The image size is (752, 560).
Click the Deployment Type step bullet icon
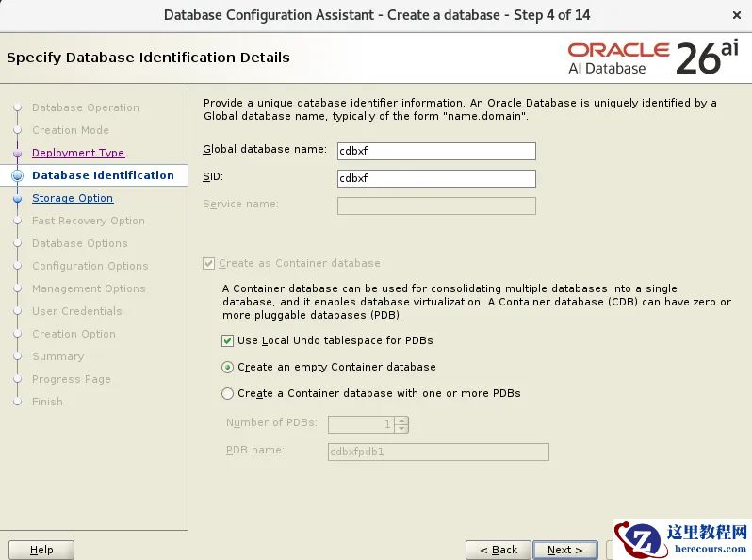[x=17, y=154]
